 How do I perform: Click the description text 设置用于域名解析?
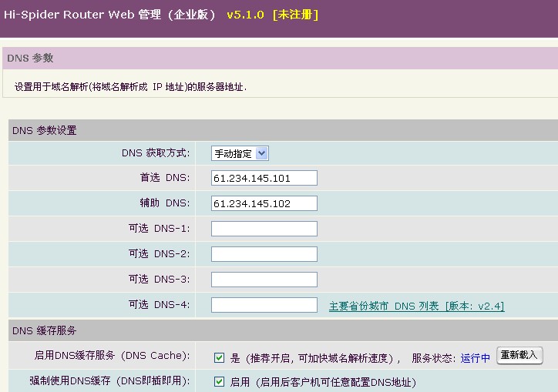[x=130, y=87]
